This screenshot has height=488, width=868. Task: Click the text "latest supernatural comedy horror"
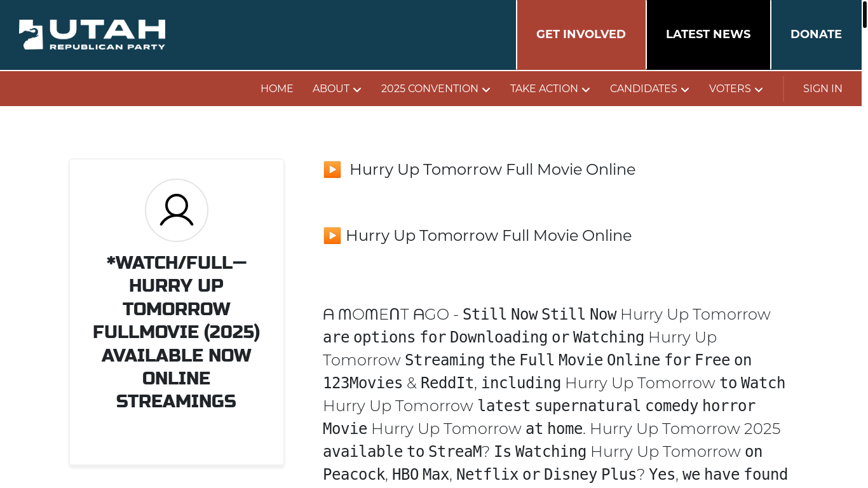[616, 406]
